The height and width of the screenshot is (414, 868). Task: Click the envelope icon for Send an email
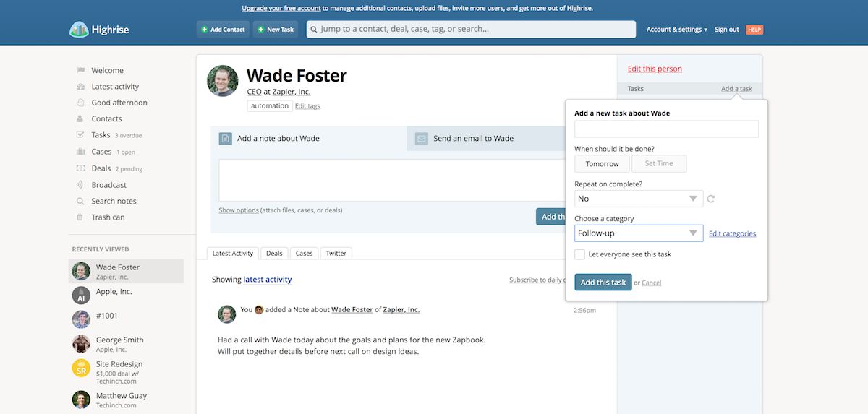[422, 139]
